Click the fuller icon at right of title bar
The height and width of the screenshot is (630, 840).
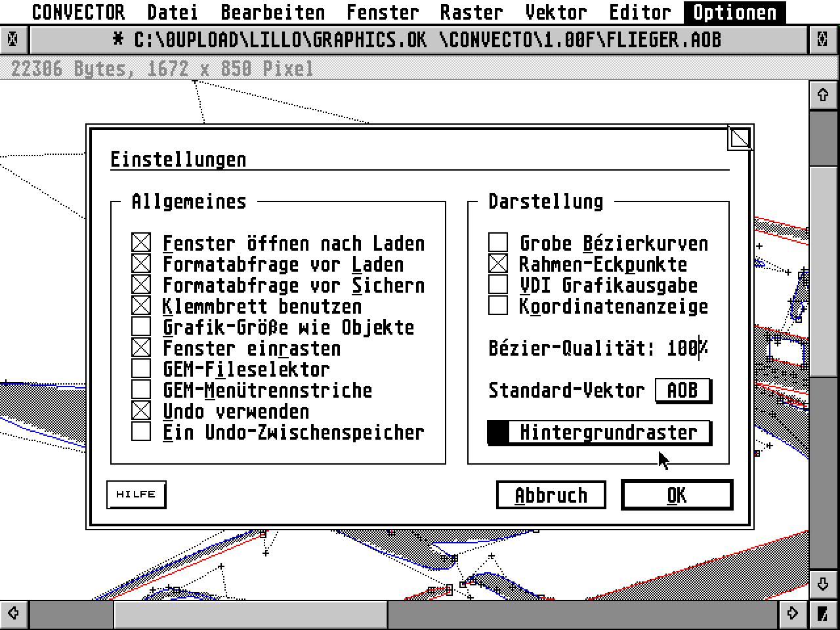822,39
